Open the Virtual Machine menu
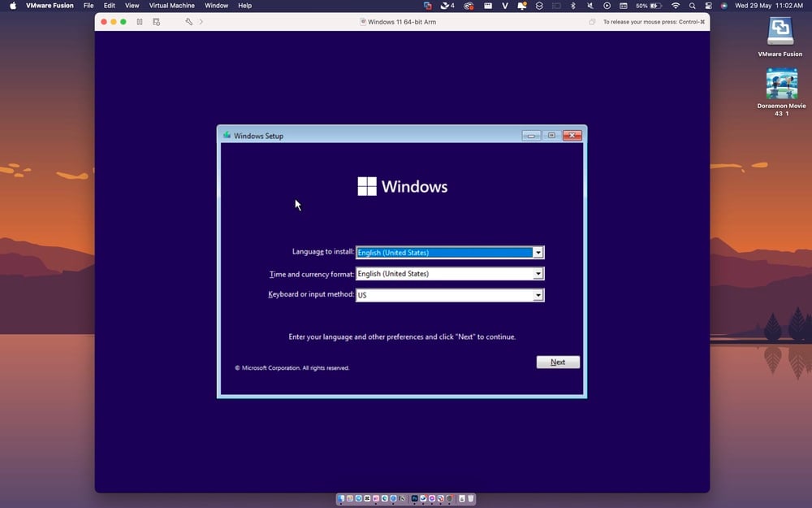This screenshot has height=508, width=812. coord(171,6)
